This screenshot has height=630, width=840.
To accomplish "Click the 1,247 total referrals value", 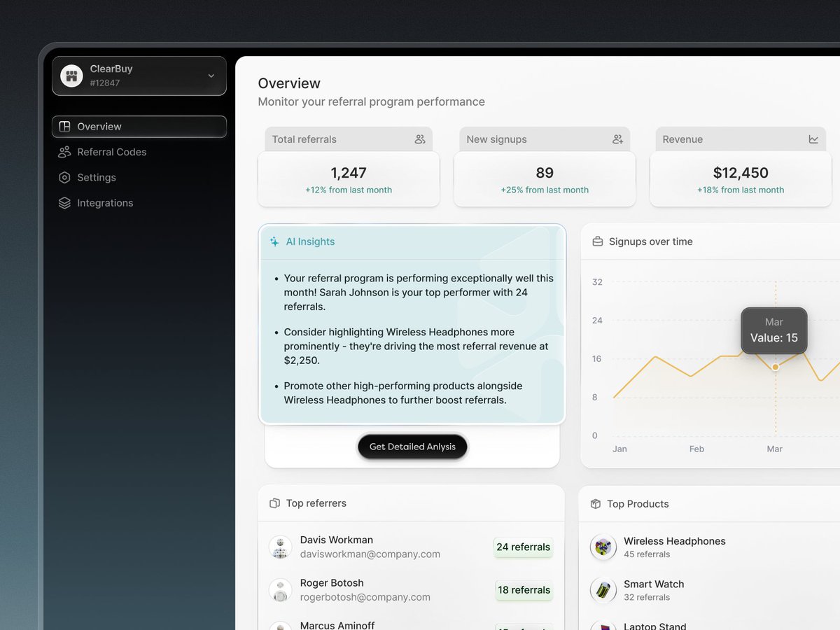I will (349, 173).
